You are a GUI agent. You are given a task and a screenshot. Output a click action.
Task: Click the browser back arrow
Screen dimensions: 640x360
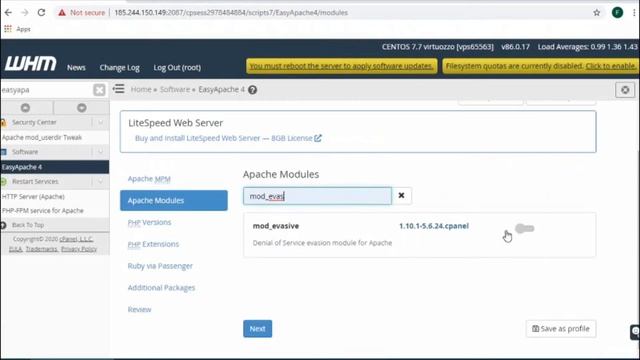click(x=8, y=13)
